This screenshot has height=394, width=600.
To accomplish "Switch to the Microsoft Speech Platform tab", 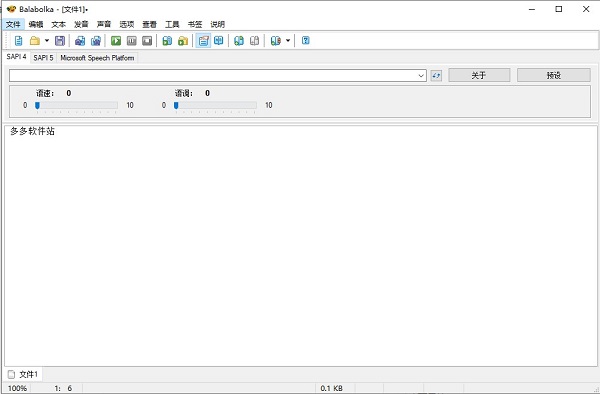I will pos(97,58).
